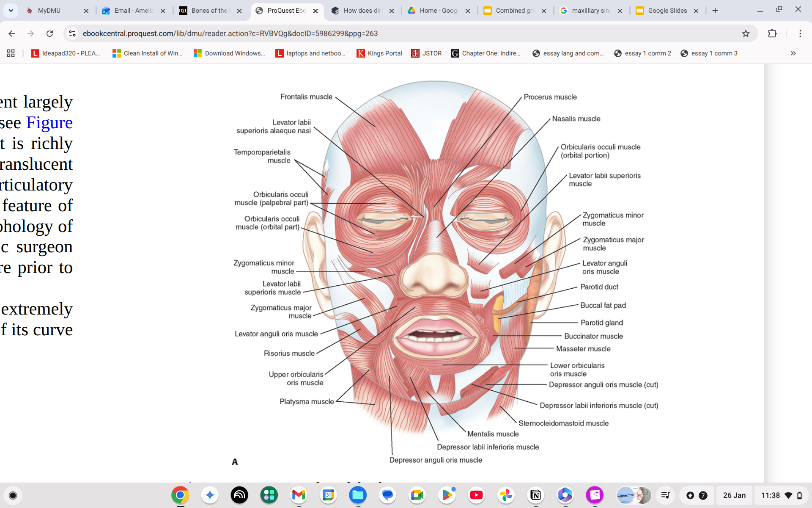Image resolution: width=812 pixels, height=508 pixels.
Task: Select the 'Bones of the' tab
Action: tap(206, 11)
